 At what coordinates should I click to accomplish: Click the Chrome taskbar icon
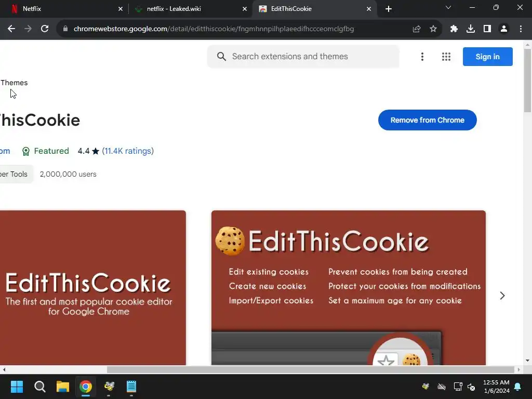point(86,387)
